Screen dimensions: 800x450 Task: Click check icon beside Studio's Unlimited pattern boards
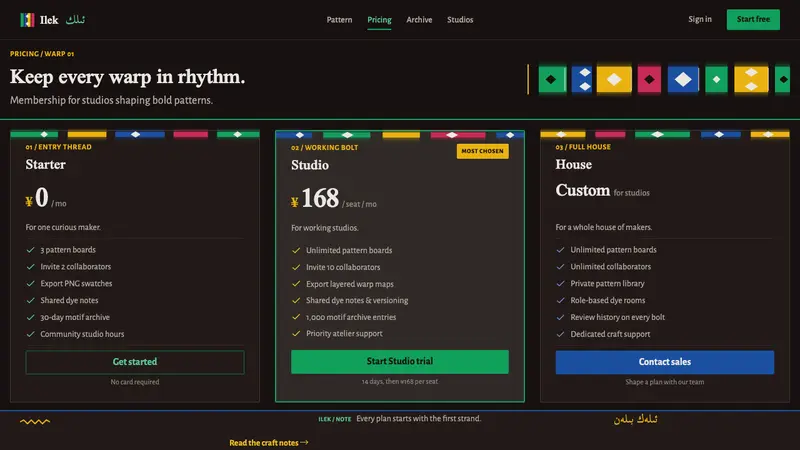[x=296, y=251]
